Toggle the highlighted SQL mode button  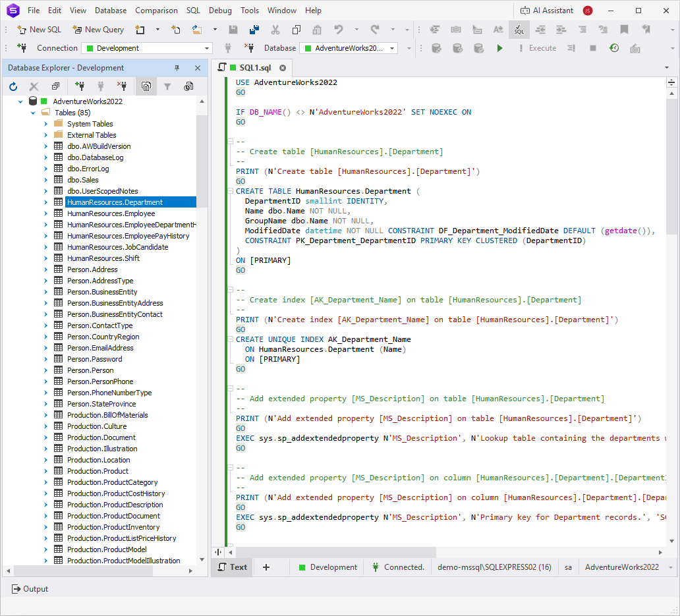point(519,30)
